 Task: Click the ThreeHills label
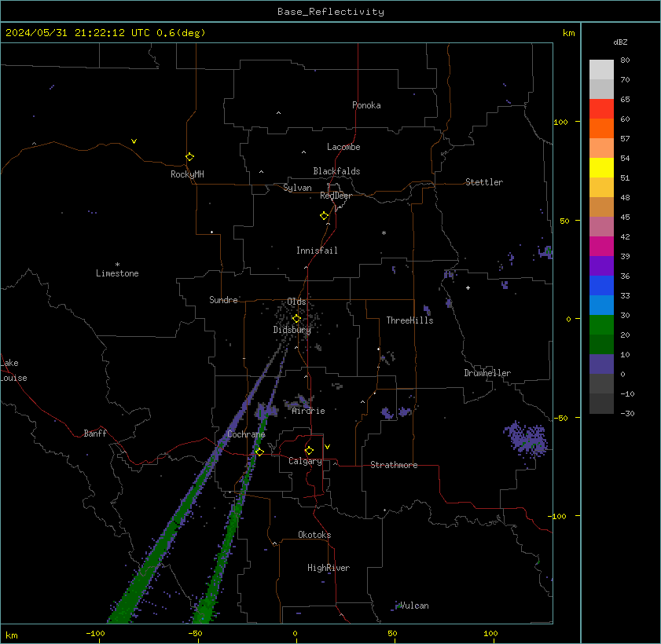(409, 320)
